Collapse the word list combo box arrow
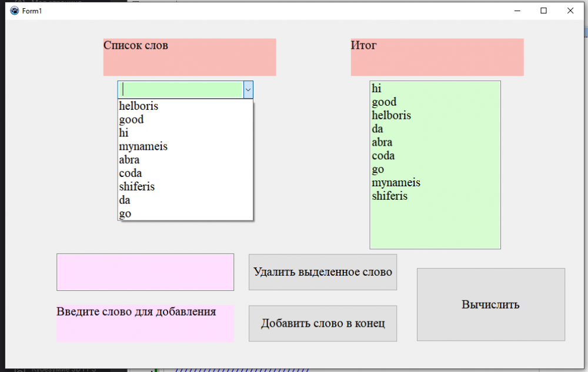Image resolution: width=588 pixels, height=372 pixels. click(248, 90)
